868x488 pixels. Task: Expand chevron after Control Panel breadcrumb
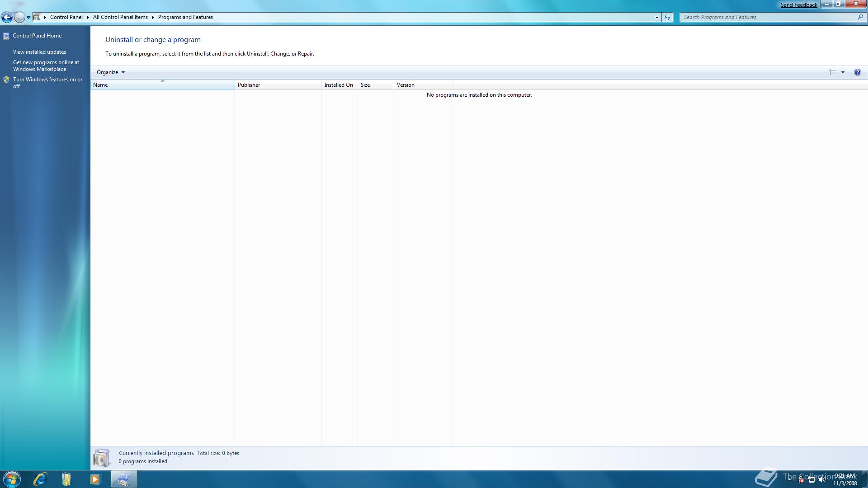[88, 17]
